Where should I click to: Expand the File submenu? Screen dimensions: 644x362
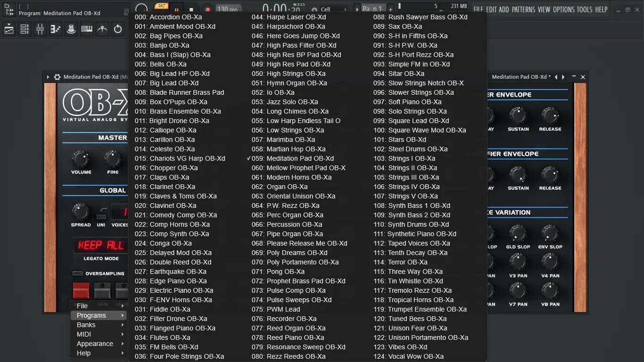point(99,306)
